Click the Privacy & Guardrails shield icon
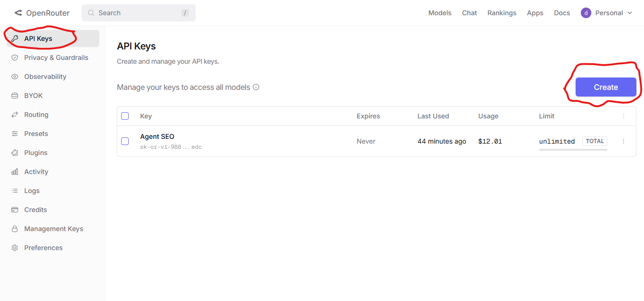644x301 pixels. coord(15,58)
